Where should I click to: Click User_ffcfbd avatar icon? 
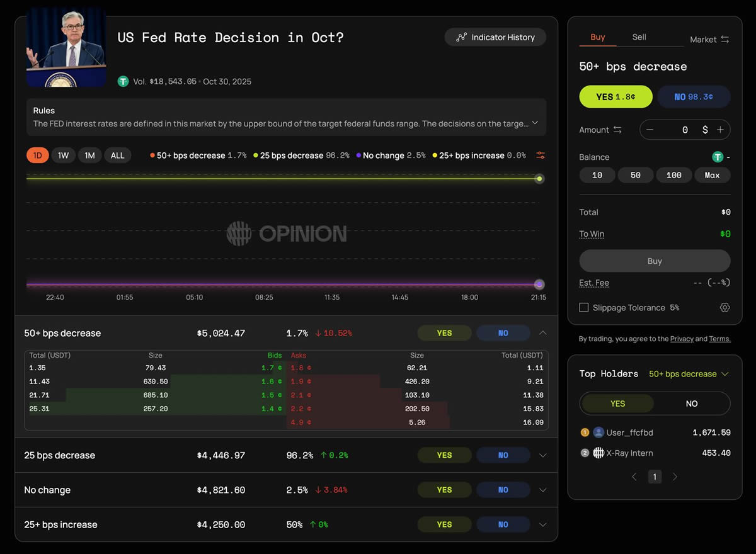598,432
